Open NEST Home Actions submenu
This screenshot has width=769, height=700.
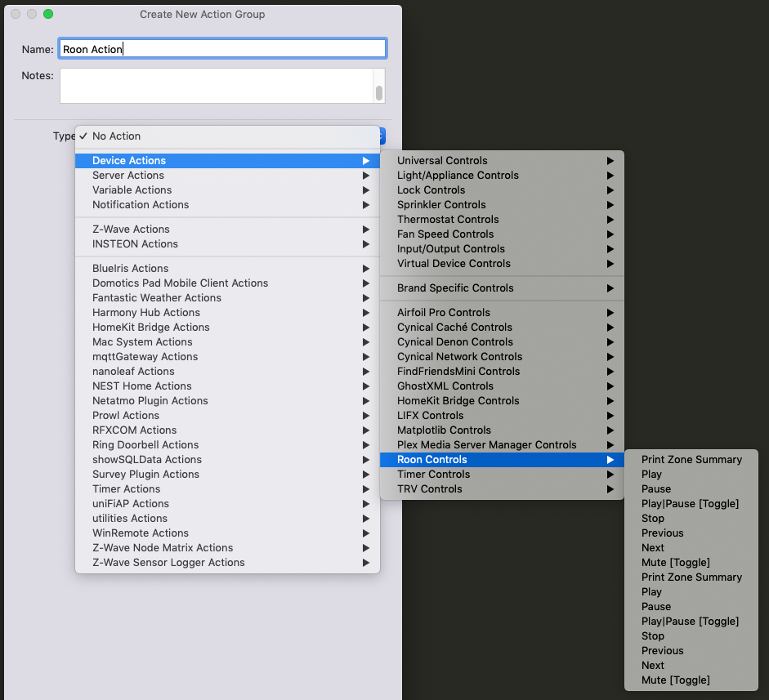[227, 386]
